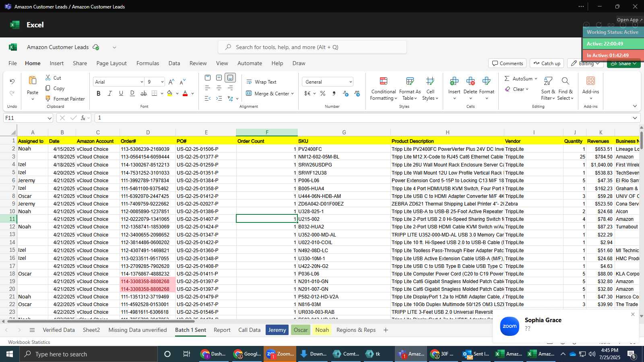Click the Decrease Indent icon

point(208,99)
